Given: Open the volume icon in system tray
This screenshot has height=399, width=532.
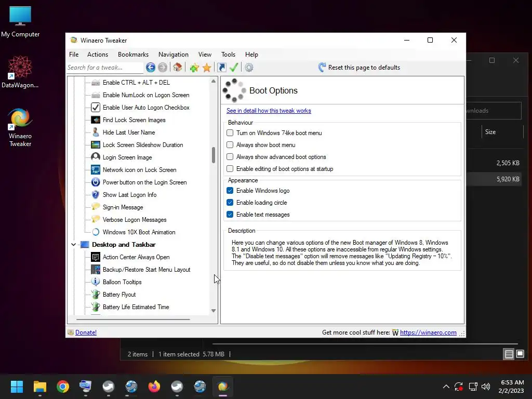Looking at the screenshot, I should (x=486, y=387).
